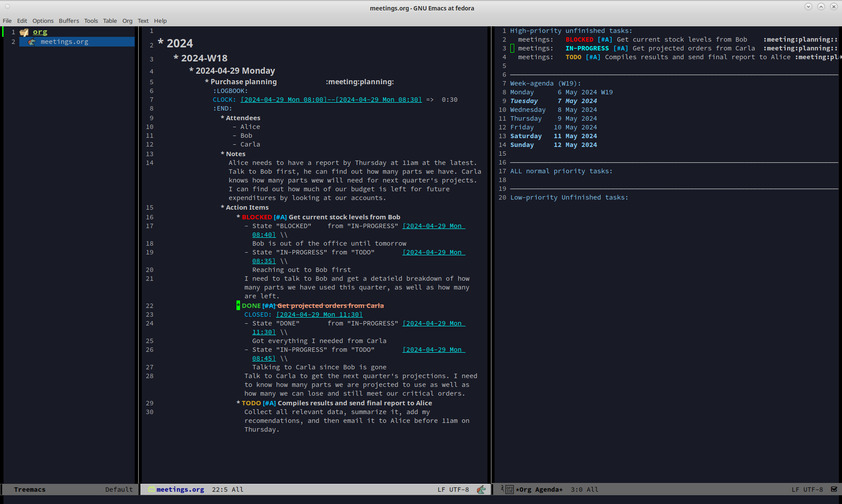Image resolution: width=842 pixels, height=504 pixels.
Task: Open the Options menu
Action: (43, 21)
